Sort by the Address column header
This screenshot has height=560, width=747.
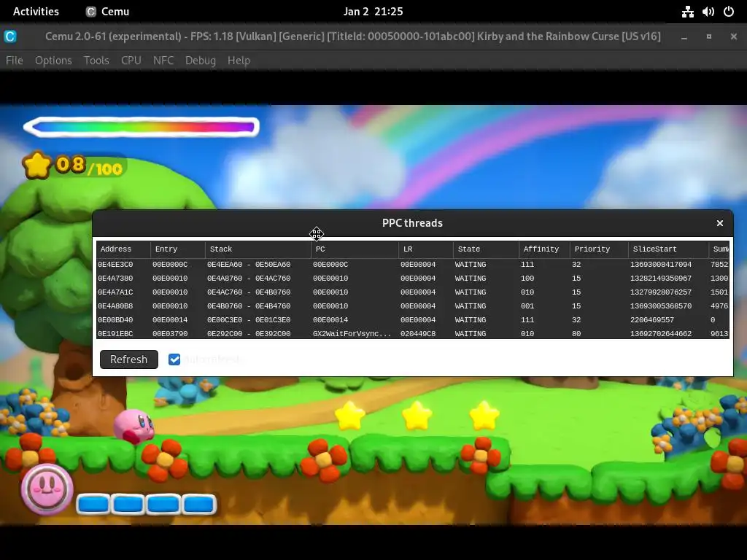(x=123, y=249)
